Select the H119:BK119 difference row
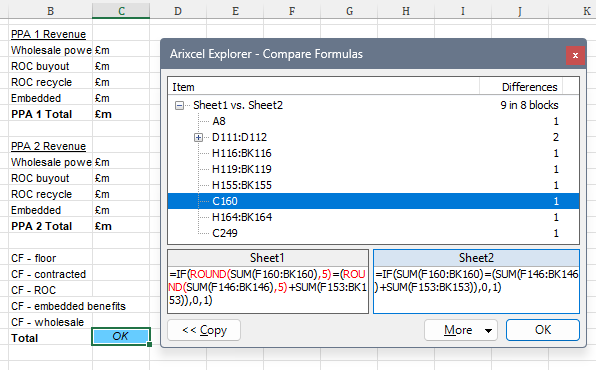The image size is (596, 370). [373, 169]
